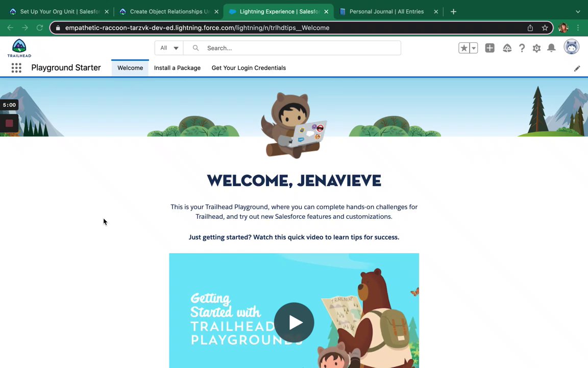Viewport: 588px width, 368px height.
Task: Open the user profile avatar
Action: click(572, 48)
